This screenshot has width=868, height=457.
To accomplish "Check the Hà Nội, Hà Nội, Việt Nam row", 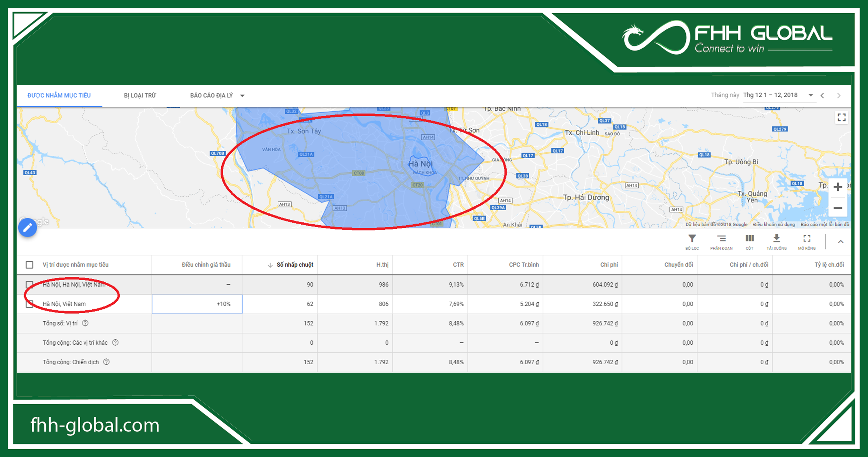I will tap(29, 284).
